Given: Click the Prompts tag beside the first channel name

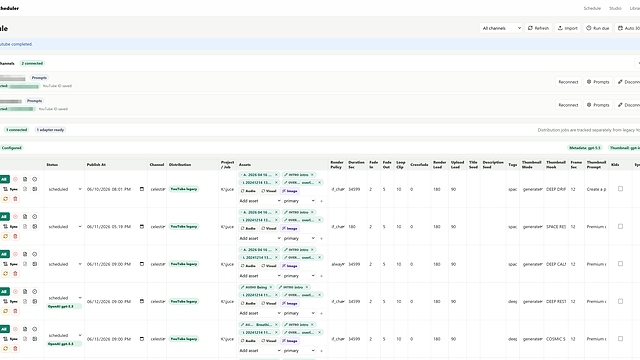Looking at the screenshot, I should (x=39, y=78).
